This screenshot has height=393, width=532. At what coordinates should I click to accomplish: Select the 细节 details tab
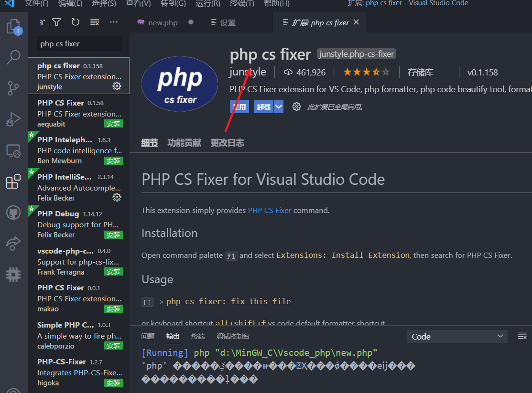pos(150,143)
